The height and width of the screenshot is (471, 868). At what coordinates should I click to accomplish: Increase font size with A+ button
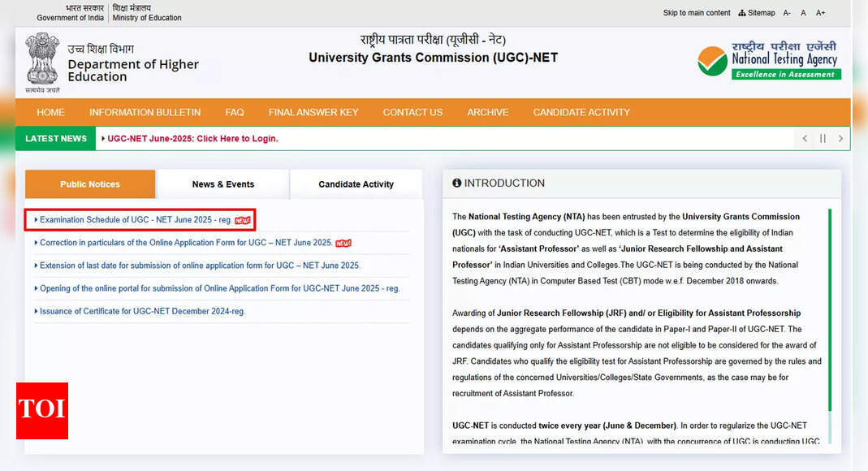pos(820,13)
